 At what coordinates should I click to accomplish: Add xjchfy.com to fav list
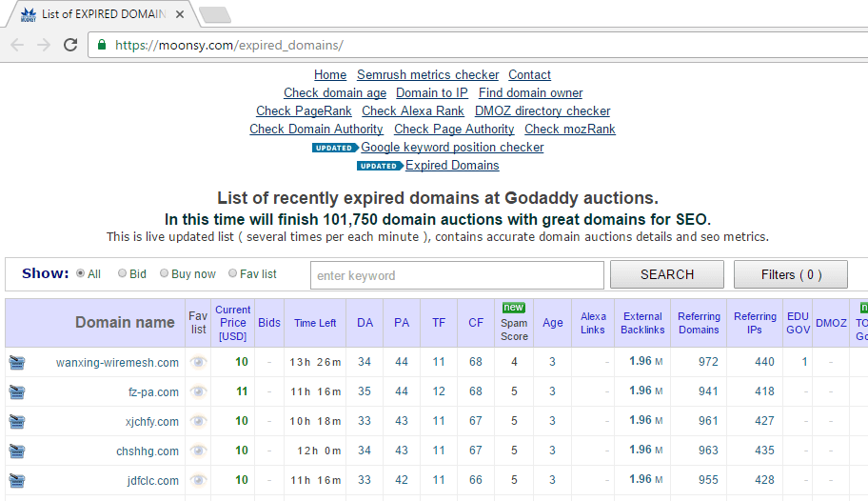click(198, 421)
